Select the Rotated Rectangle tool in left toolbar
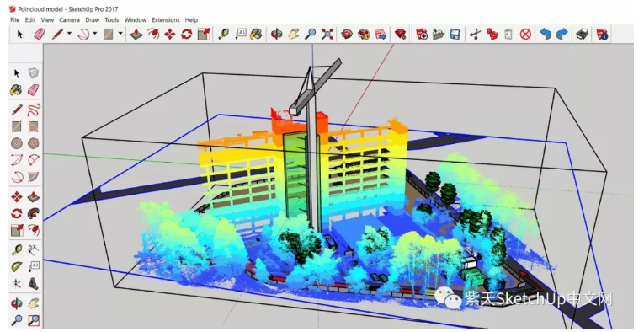The image size is (644, 332). point(34,126)
